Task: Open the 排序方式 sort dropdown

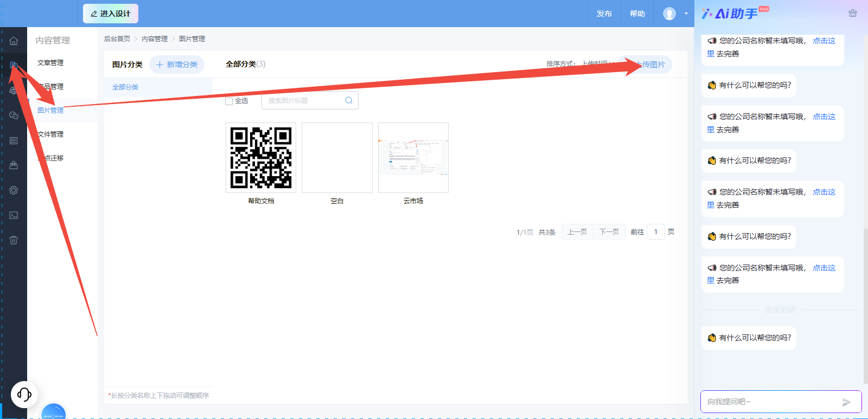Action: (x=598, y=64)
